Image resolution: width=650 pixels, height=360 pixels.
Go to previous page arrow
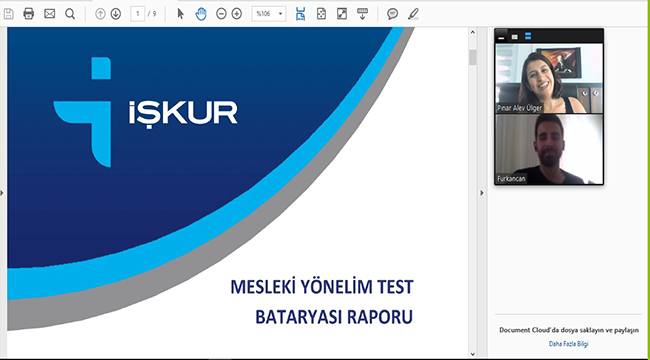point(100,14)
